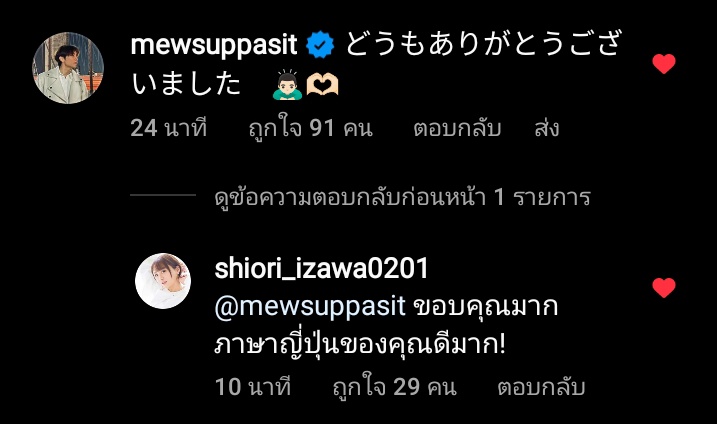
Task: Reply to mewsuppasit's comment with ตอบกลับ
Action: click(457, 129)
